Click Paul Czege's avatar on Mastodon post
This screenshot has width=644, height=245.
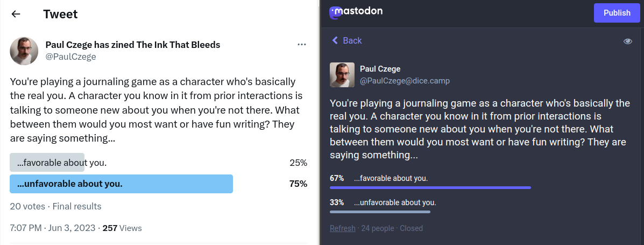342,75
